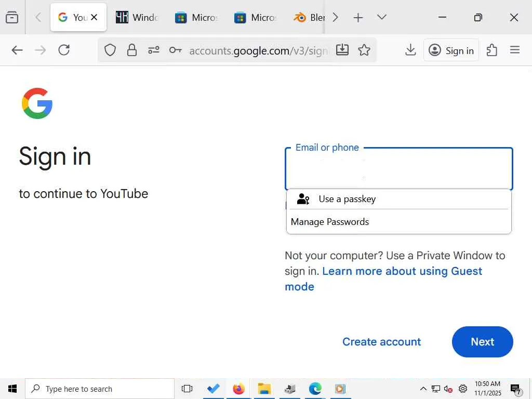
Task: Go back to the previous page
Action: (17, 50)
